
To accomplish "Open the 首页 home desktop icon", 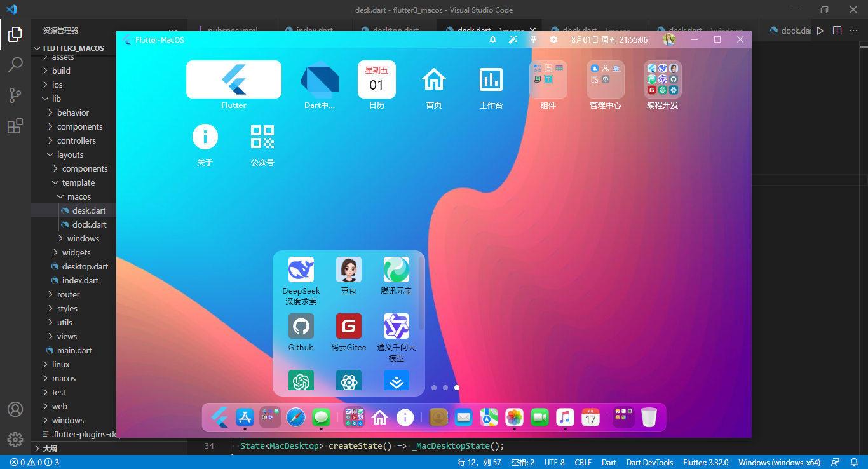I will (x=434, y=79).
